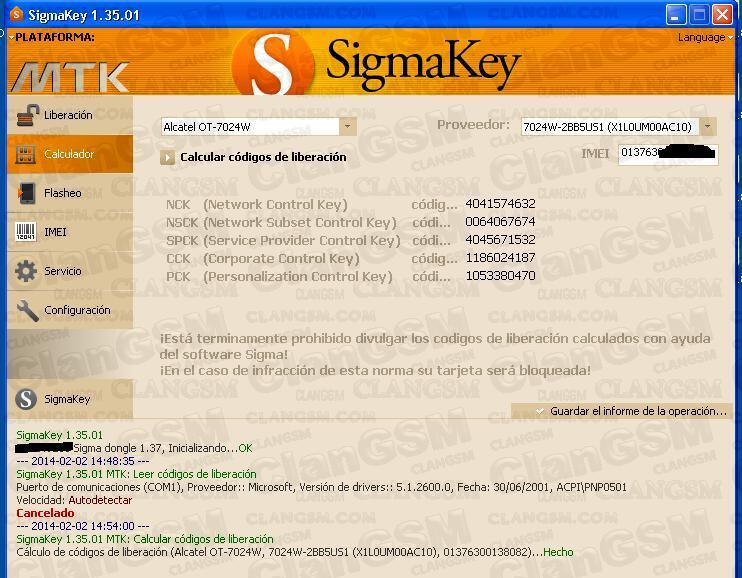Click the IMEI barcode icon
Screen dimensions: 742x578
coord(26,232)
